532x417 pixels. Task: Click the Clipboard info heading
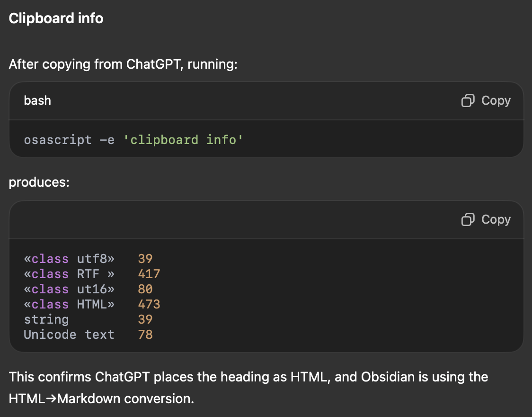56,18
